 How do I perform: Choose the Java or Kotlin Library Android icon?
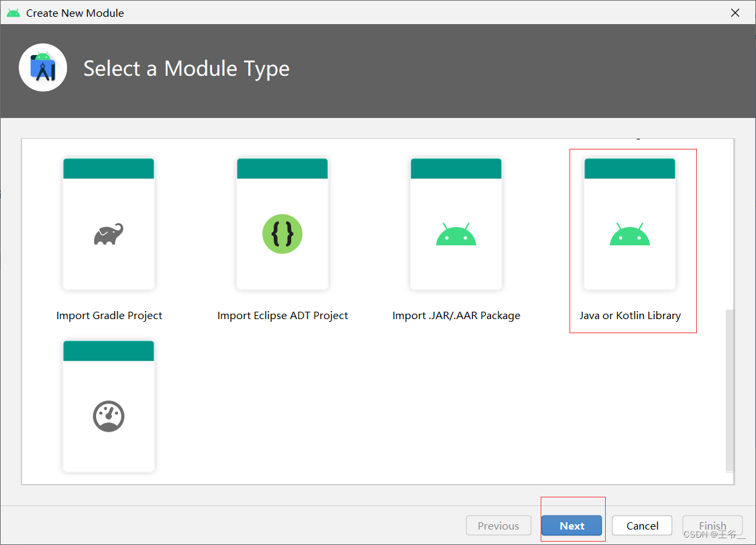click(630, 234)
